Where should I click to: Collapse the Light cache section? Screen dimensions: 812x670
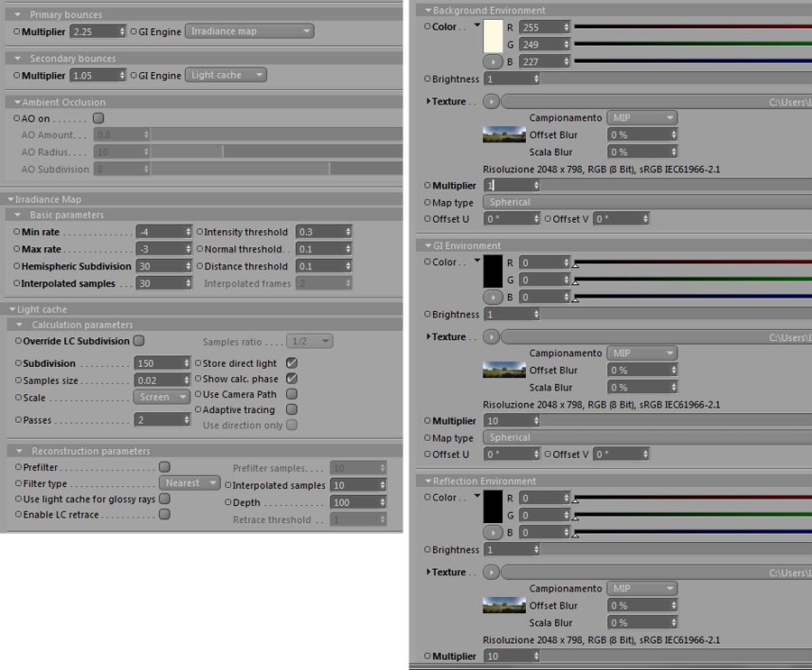pos(13,309)
